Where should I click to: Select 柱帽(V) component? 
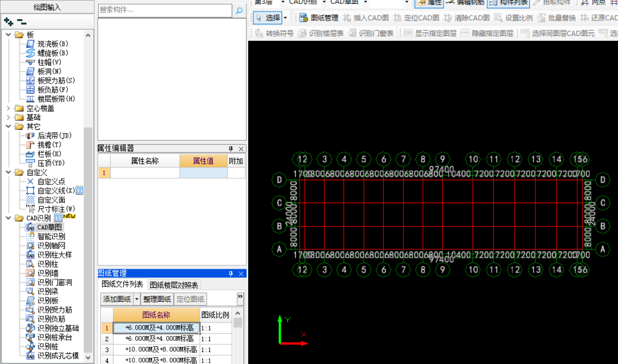(50, 62)
